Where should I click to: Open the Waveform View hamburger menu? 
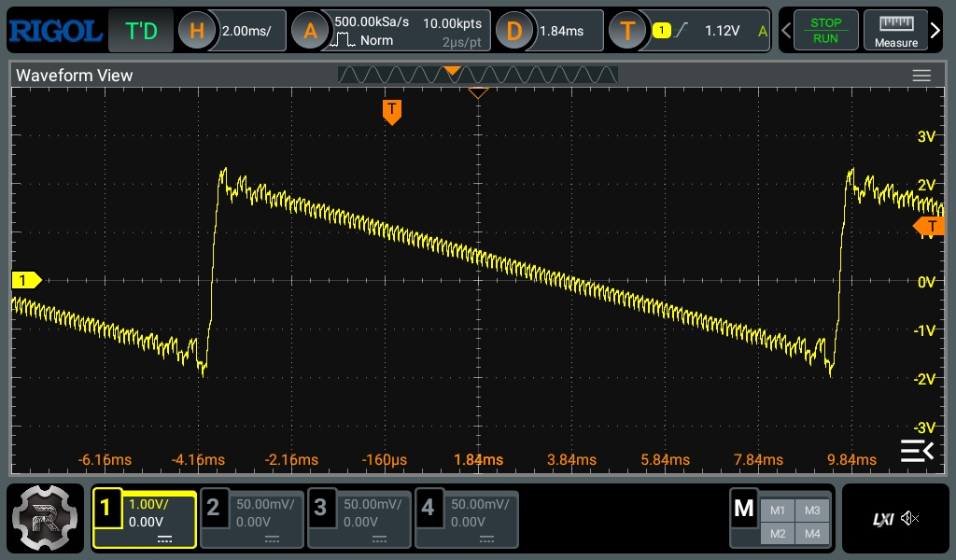[921, 76]
